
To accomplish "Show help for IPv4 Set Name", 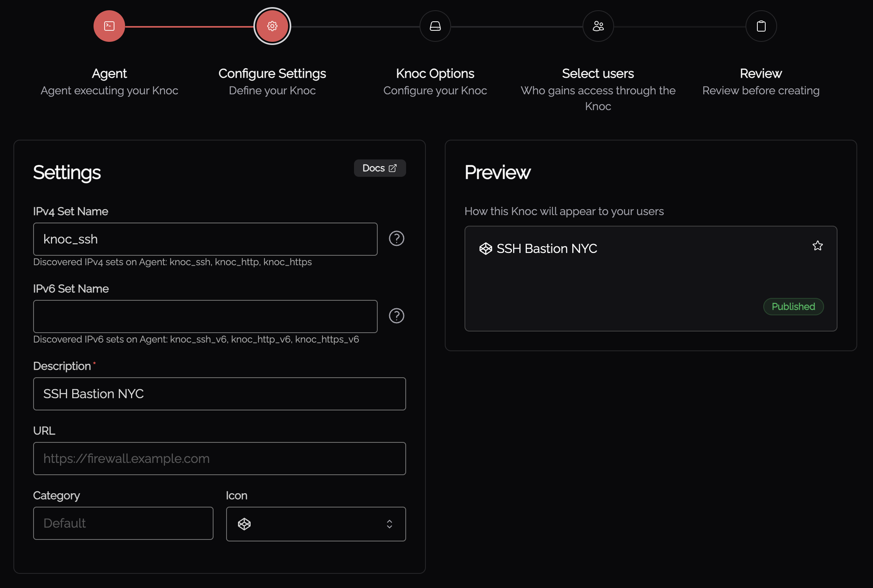I will [397, 238].
